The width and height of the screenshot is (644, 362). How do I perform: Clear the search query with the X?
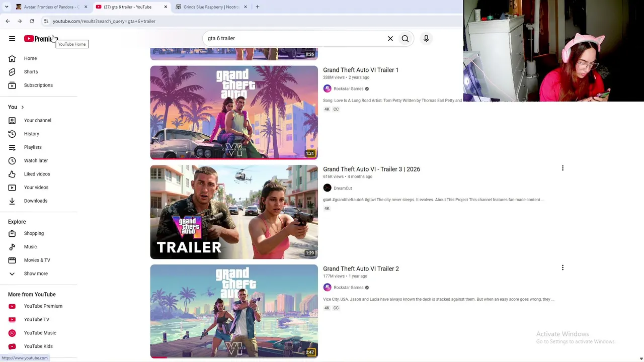pos(390,38)
